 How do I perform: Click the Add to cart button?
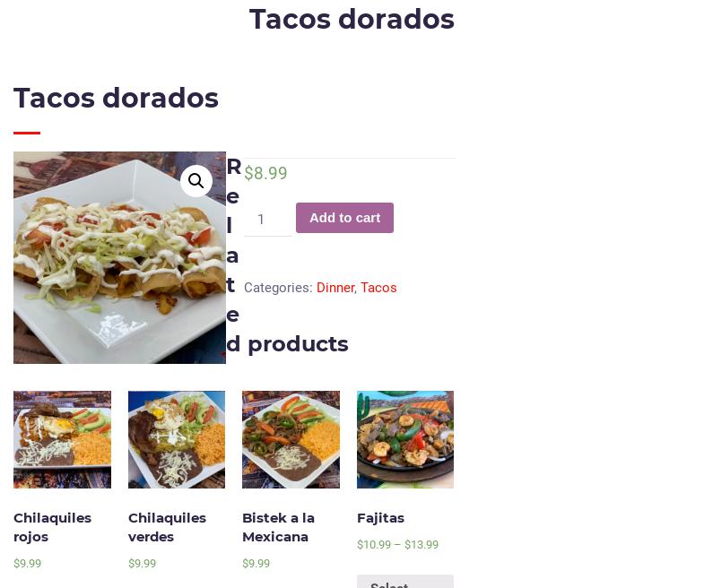coord(344,218)
